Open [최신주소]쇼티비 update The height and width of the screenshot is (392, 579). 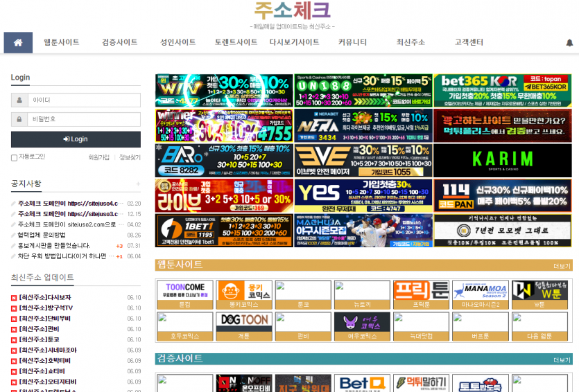pos(42,371)
